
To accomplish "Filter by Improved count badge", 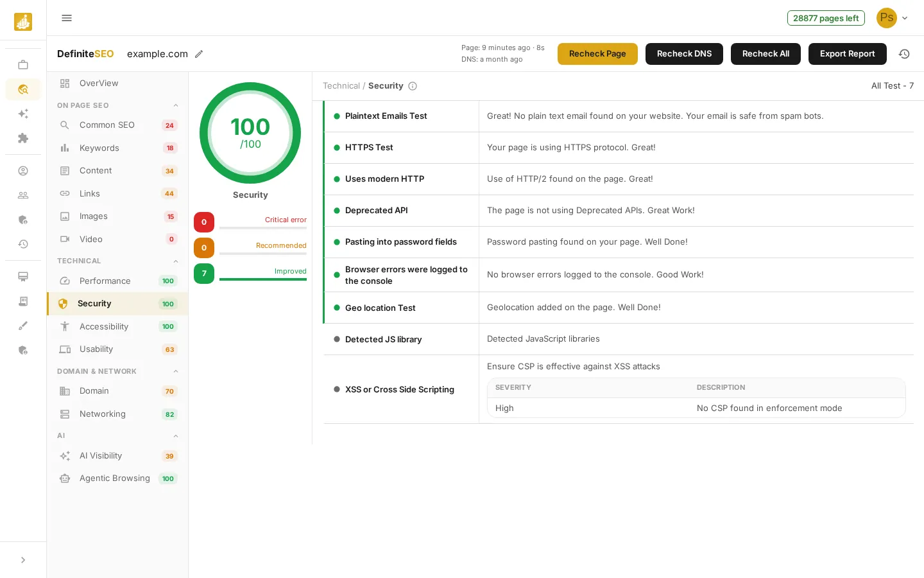I will pos(204,274).
